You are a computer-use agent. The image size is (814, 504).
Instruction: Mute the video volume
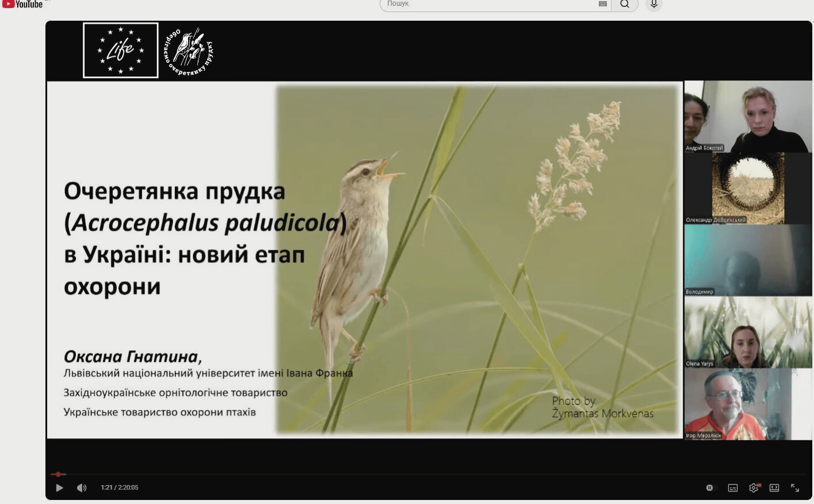click(x=82, y=488)
